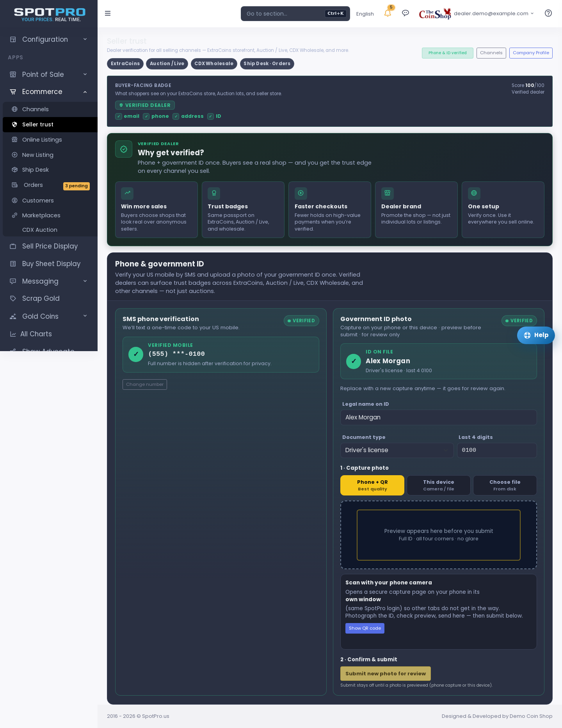Click the Trust badges ribbon icon
The height and width of the screenshot is (728, 562).
pyautogui.click(x=214, y=194)
